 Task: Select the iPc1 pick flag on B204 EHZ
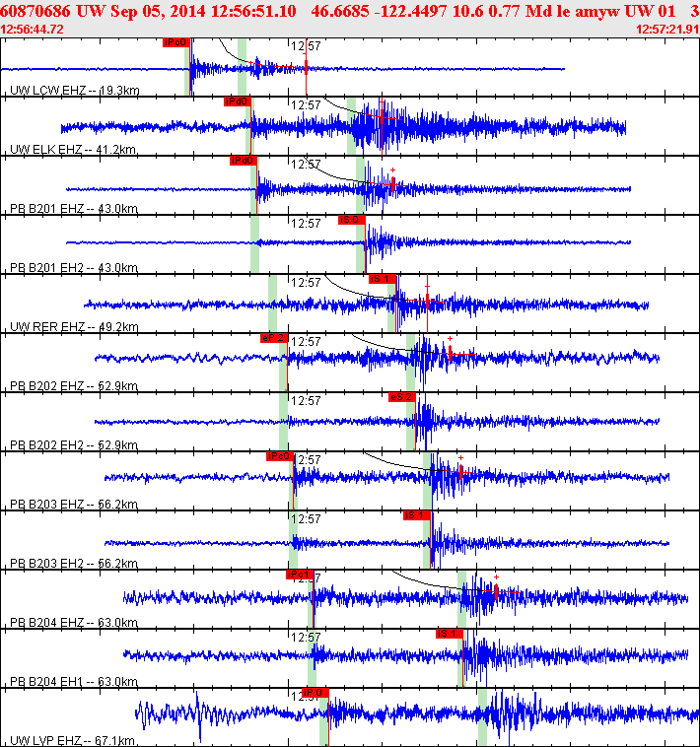pos(300,575)
